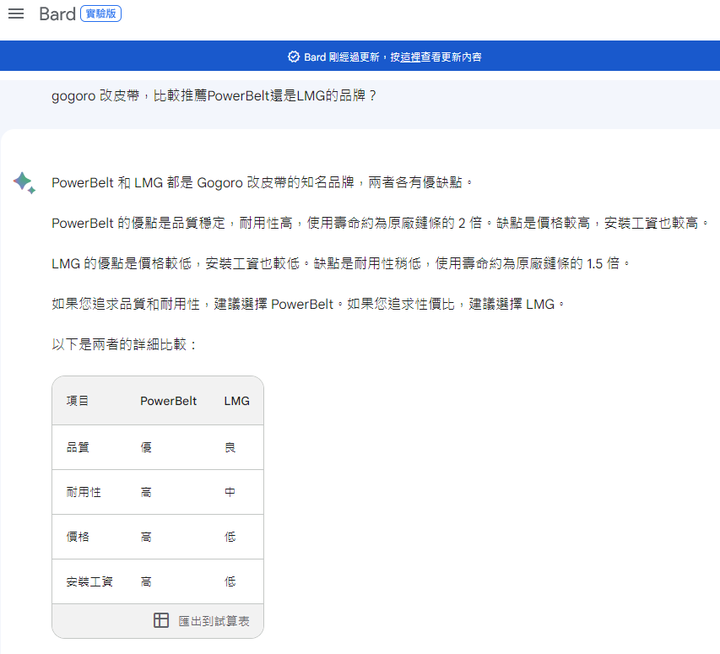The image size is (720, 654).
Task: Click the first response line PowerBelt 和 LMG
Action: point(262,183)
